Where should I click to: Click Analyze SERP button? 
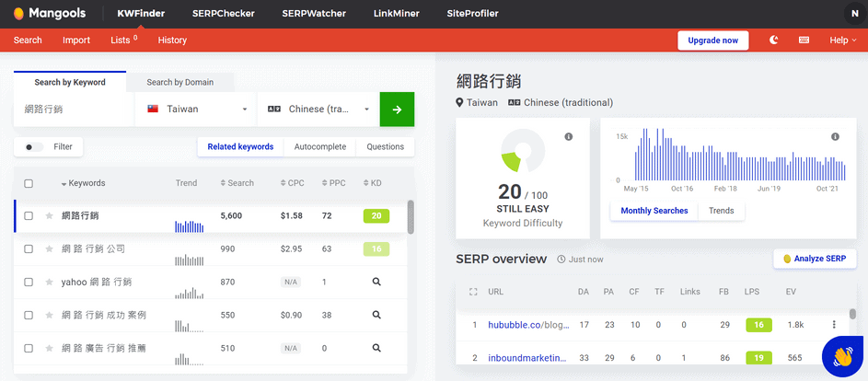pyautogui.click(x=815, y=259)
